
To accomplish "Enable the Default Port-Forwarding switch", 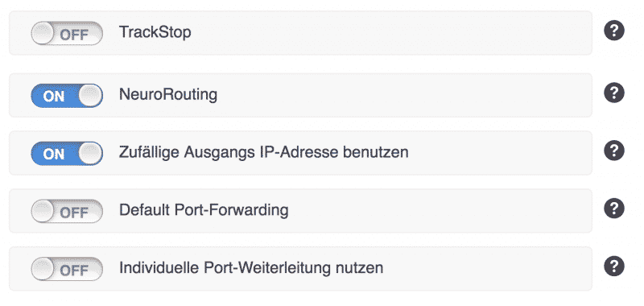I will tap(67, 212).
